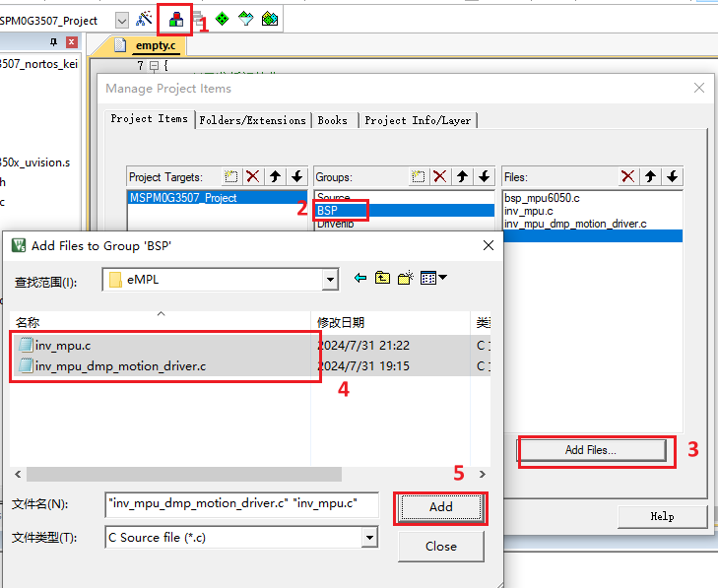Create new folder in file dialog
This screenshot has width=718, height=588.
coord(405,279)
